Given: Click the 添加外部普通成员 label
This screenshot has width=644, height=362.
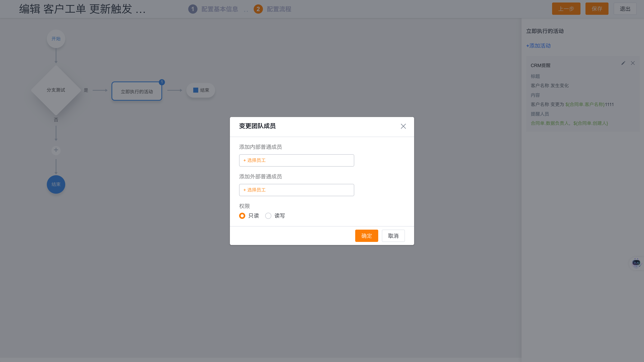Looking at the screenshot, I should click(x=260, y=177).
